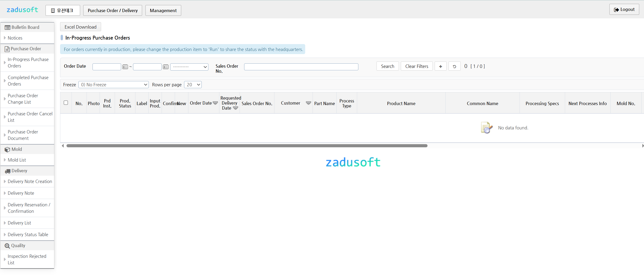Click the Customer column filter arrow icon
644x275 pixels.
tap(308, 103)
